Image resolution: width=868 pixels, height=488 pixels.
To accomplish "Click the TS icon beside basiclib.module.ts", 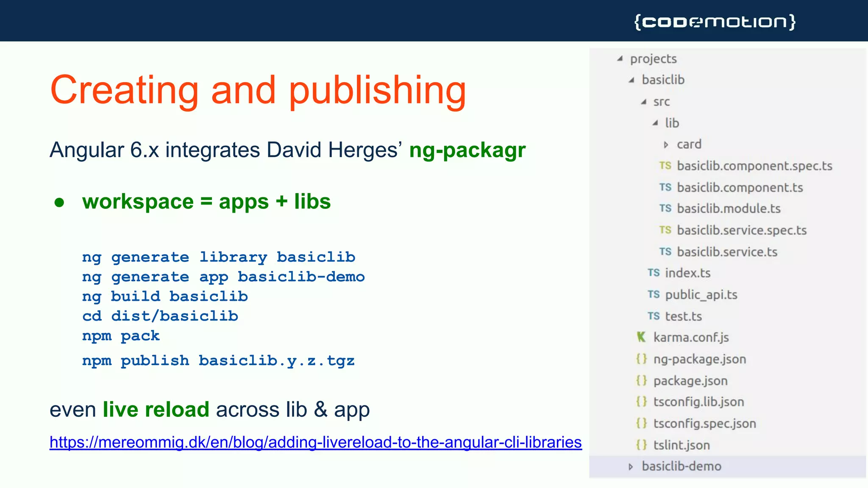I will coord(665,208).
